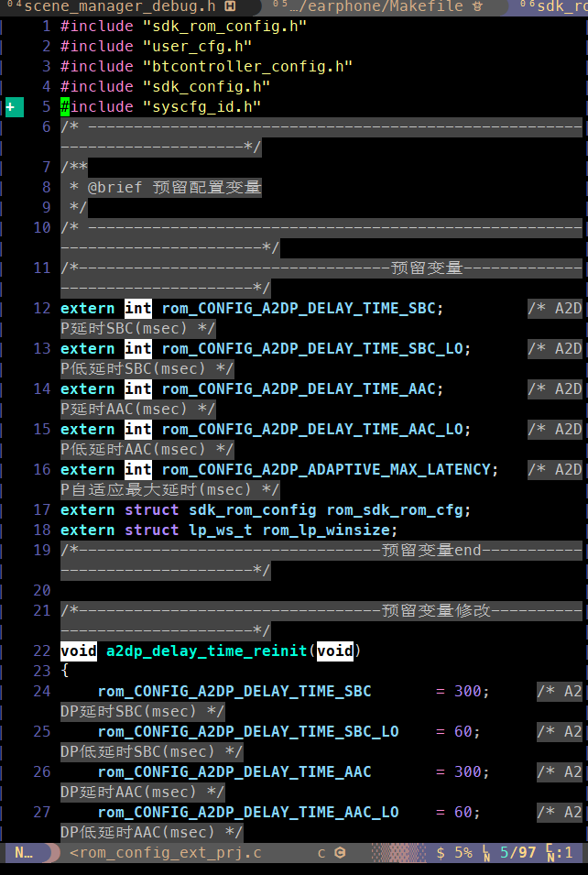Click the opening brace on line 23
588x875 pixels.
tap(65, 671)
